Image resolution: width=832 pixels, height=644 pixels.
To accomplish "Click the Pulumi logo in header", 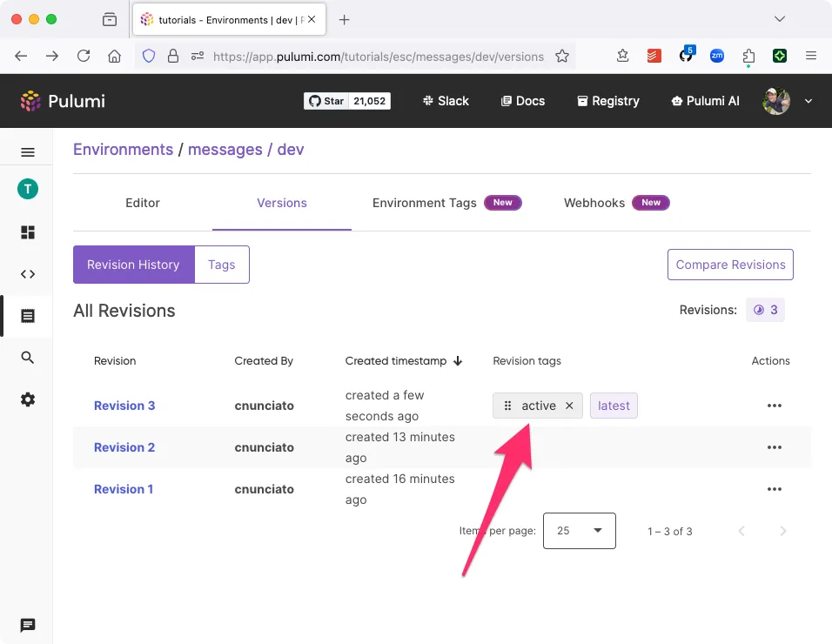I will point(63,101).
